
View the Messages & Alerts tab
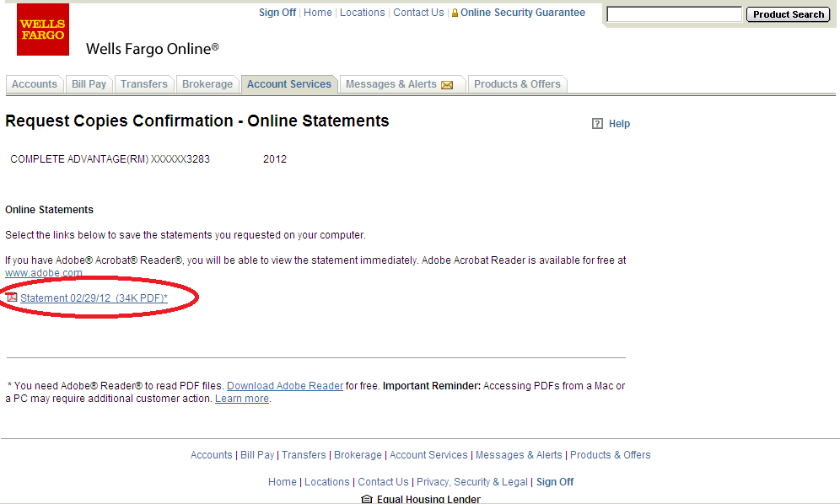tap(402, 84)
